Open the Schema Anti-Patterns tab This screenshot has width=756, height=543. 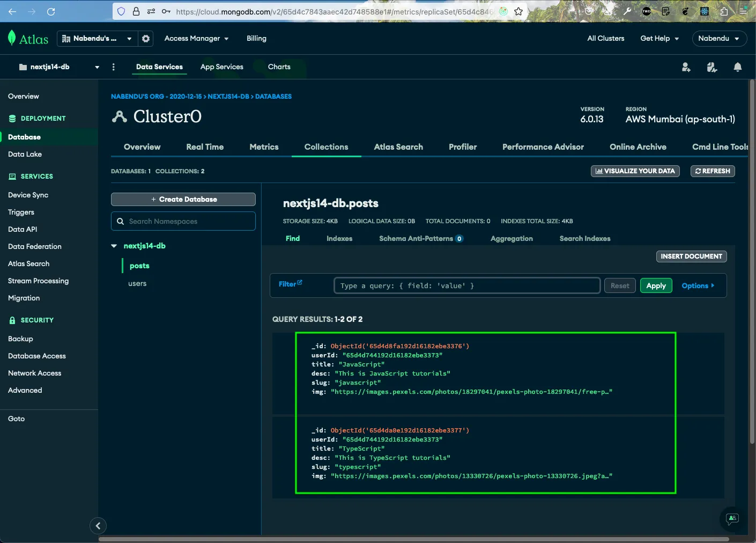coord(421,239)
